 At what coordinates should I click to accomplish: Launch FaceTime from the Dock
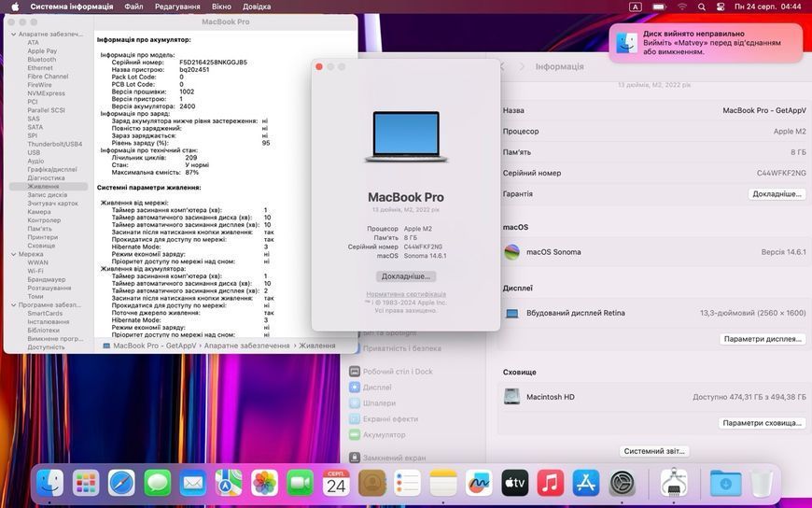[301, 483]
